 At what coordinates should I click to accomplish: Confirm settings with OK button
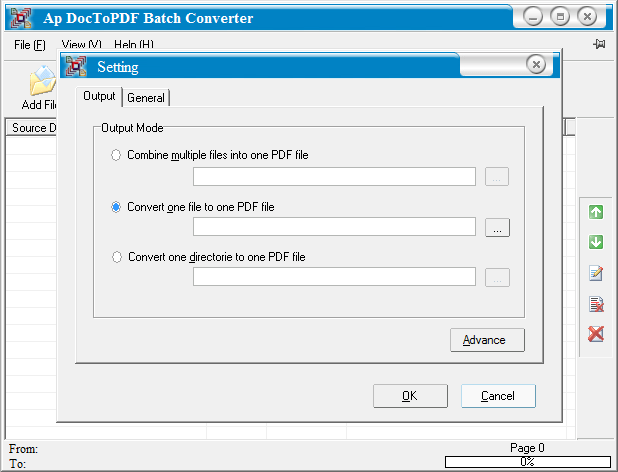coord(410,396)
